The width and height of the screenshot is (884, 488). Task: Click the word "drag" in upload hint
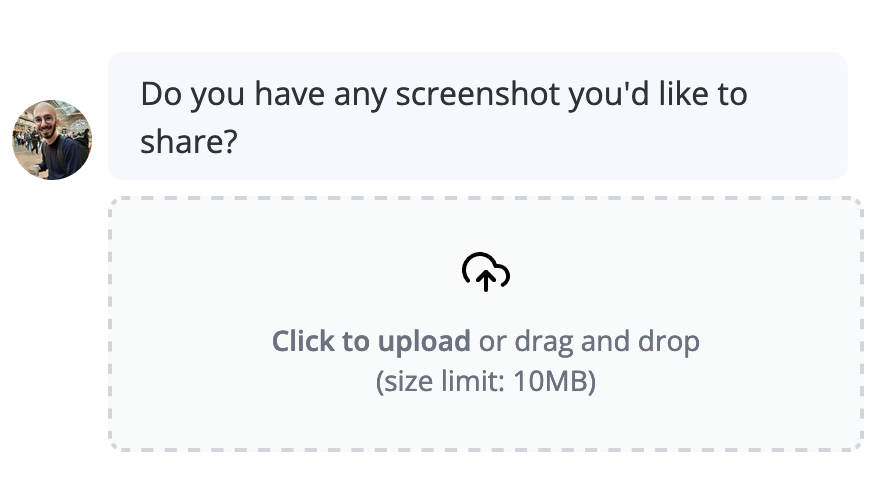pos(544,342)
